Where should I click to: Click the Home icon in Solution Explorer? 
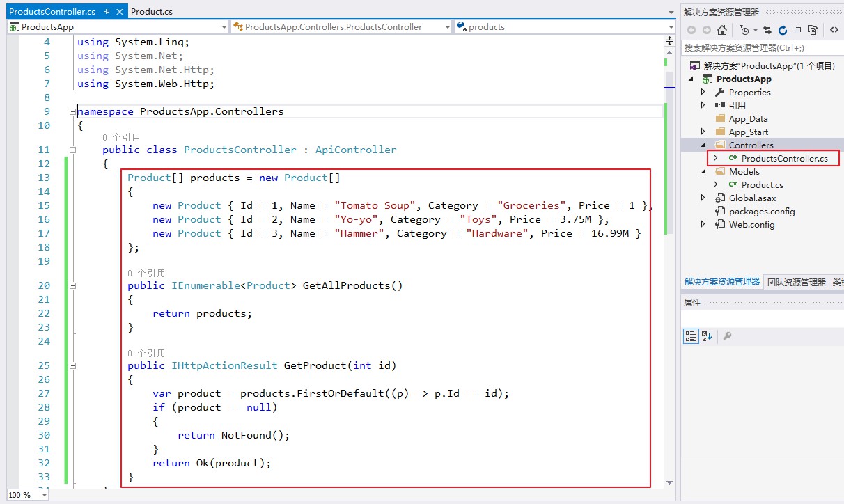click(722, 30)
